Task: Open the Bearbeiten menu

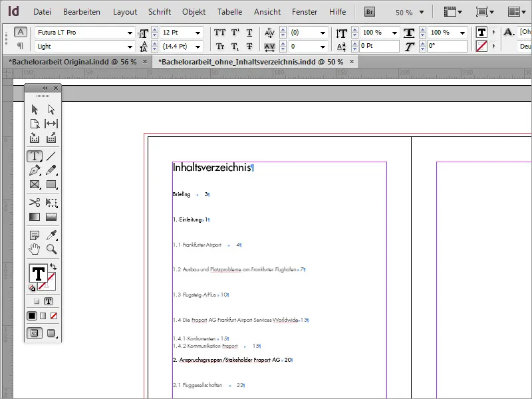Action: [82, 12]
